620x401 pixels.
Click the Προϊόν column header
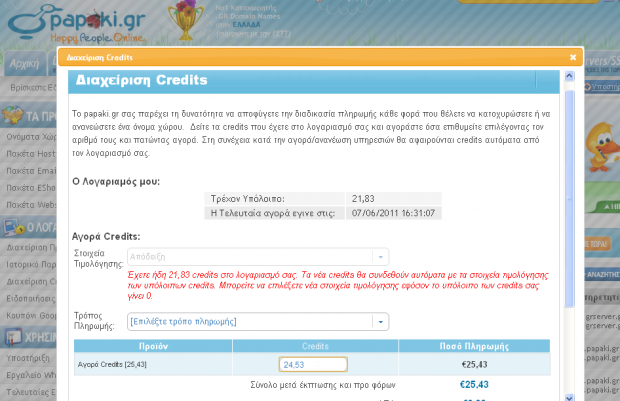pyautogui.click(x=153, y=346)
